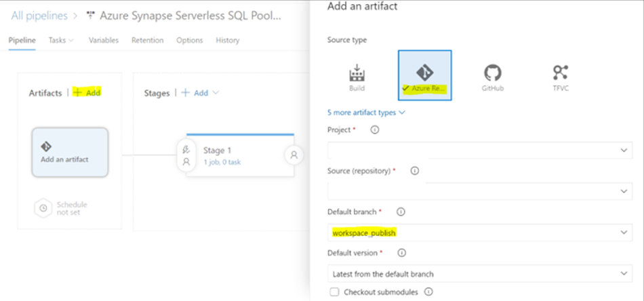Select the Build source type icon

(357, 73)
